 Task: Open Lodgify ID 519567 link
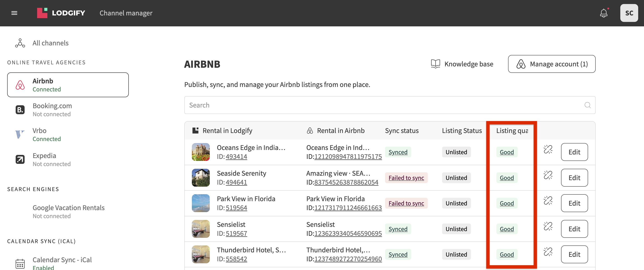pyautogui.click(x=236, y=234)
